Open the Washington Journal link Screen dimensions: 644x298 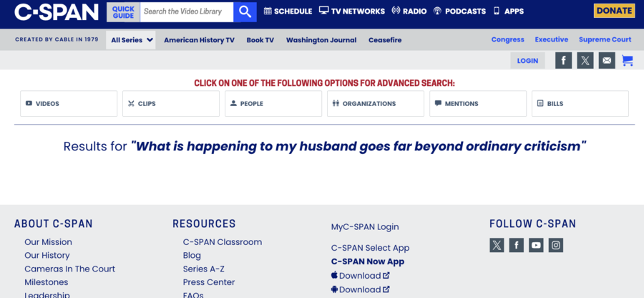[x=321, y=40]
